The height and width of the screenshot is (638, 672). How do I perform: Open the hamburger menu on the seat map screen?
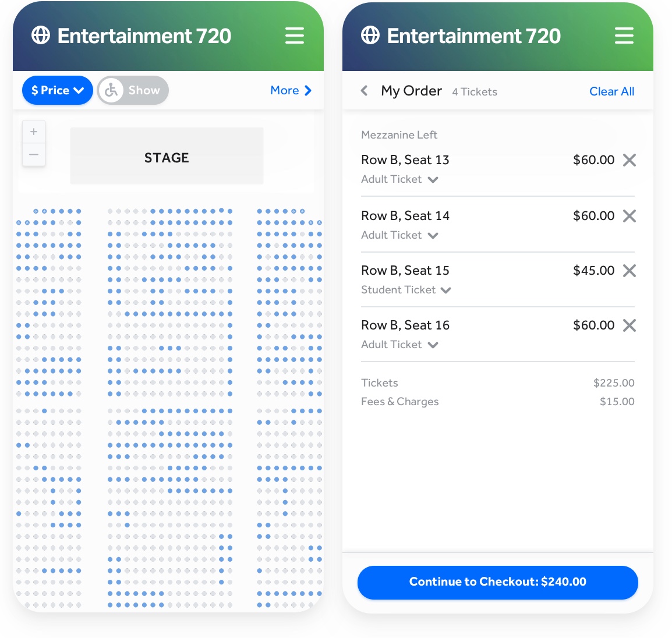tap(295, 36)
